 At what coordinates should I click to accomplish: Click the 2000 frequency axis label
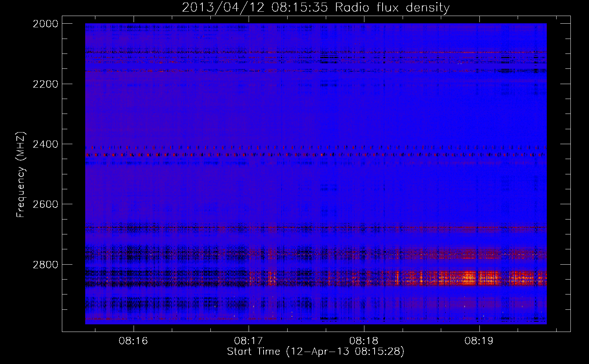coord(46,24)
